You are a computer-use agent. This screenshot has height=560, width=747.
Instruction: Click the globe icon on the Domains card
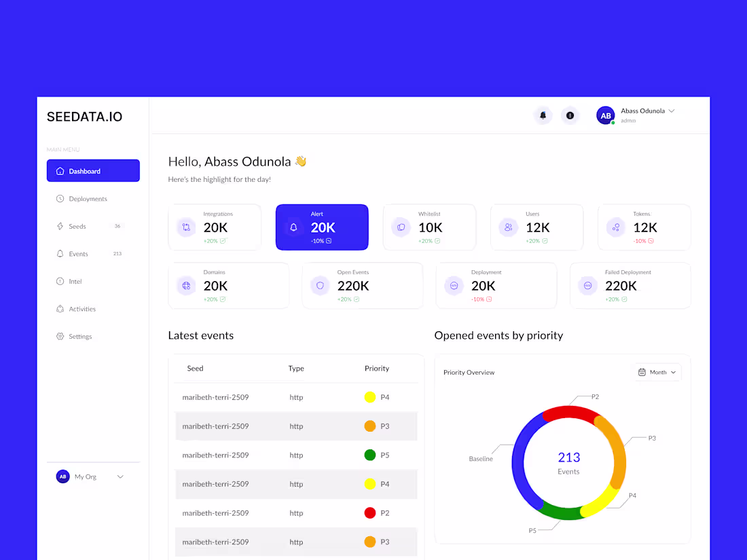pyautogui.click(x=185, y=285)
